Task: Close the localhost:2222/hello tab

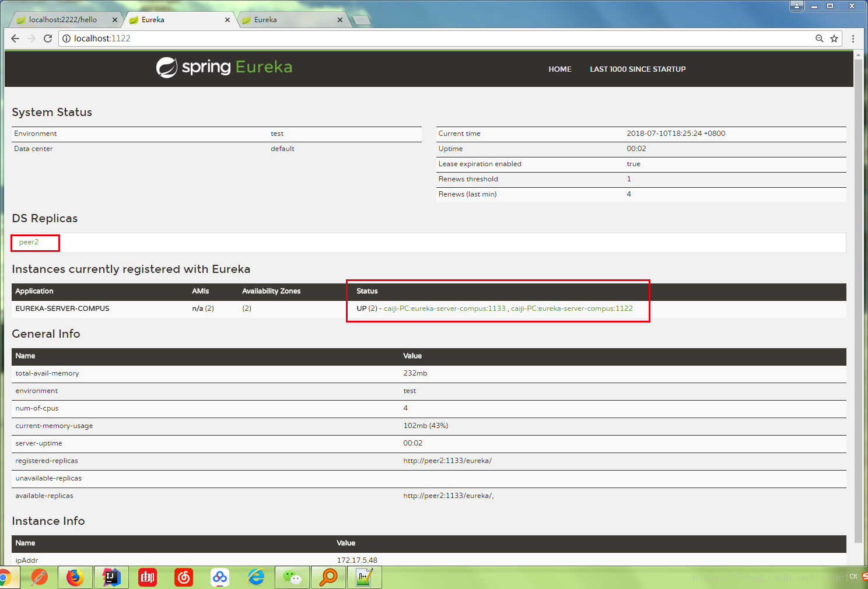Action: point(115,20)
